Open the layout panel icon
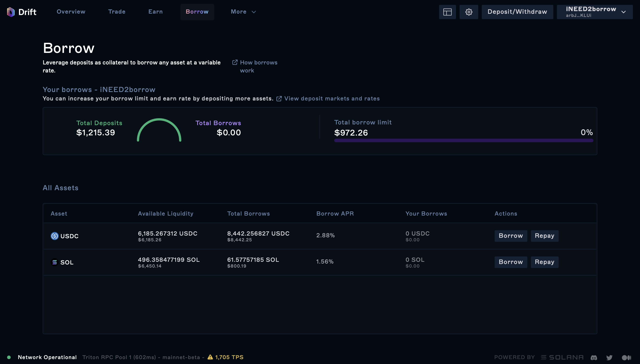Screen dimensions: 640x364 [447, 12]
